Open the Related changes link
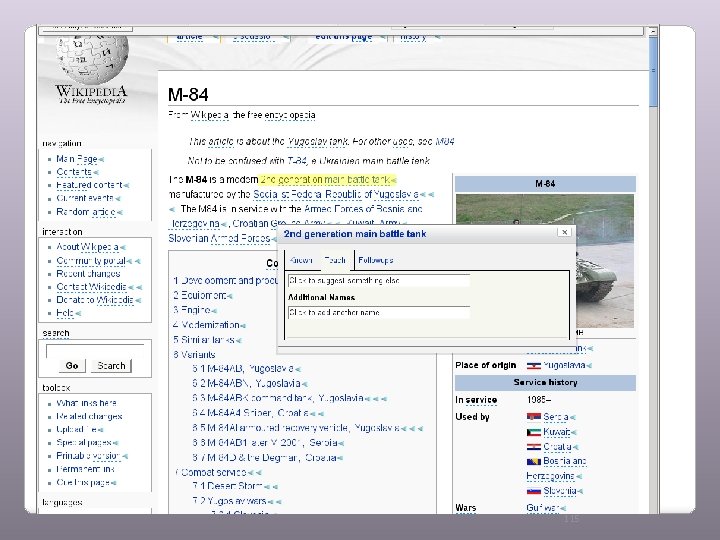Screen dimensions: 720x540 click(89, 416)
